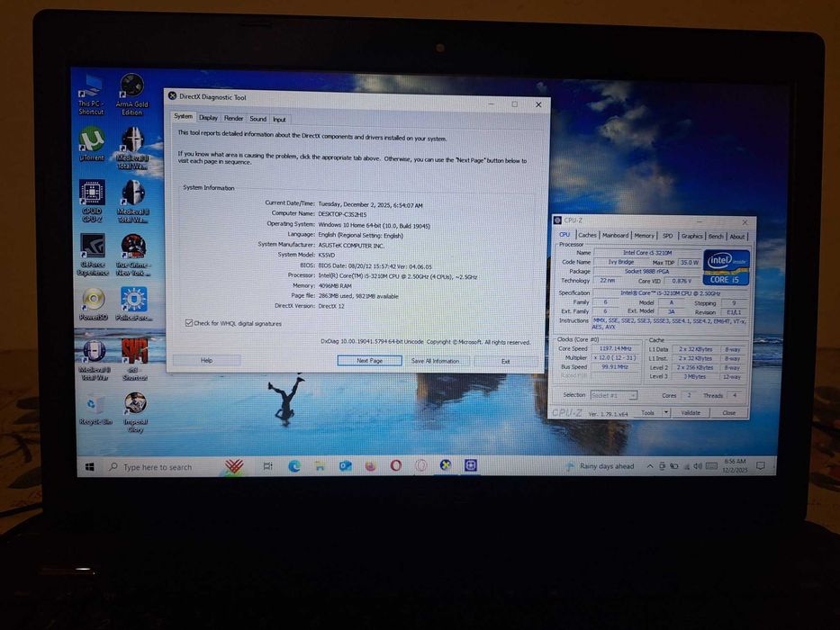
Task: Open the Bench tab in CPU-Z
Action: point(716,236)
